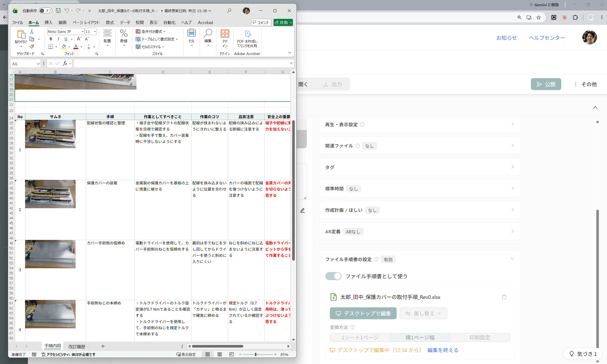Click the 編集を終える link

pyautogui.click(x=443, y=350)
